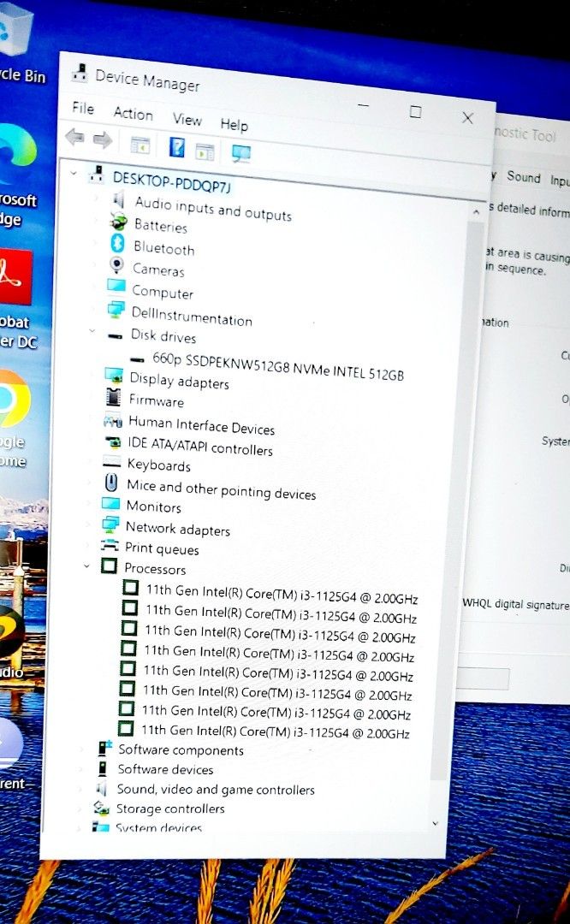Open Adobe Acrobat Reader DC desktop icon
Screen dimensions: 570x924
[14, 277]
